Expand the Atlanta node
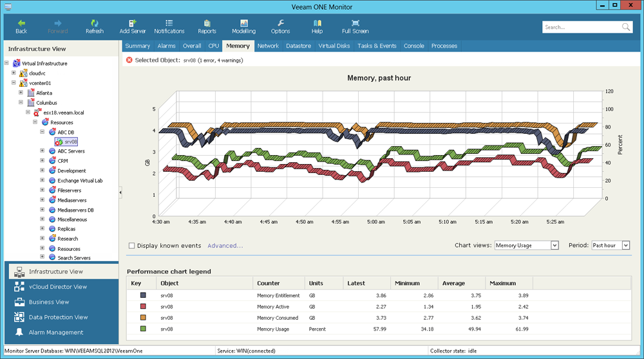 click(x=21, y=92)
